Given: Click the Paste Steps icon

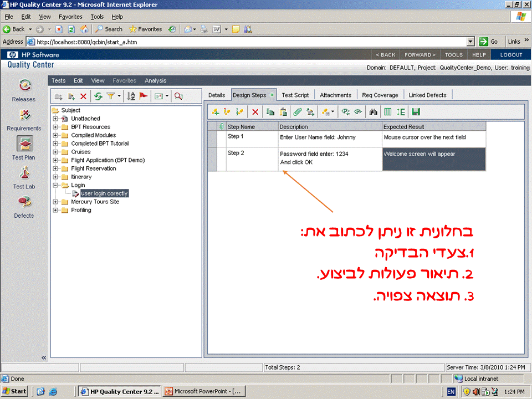Looking at the screenshot, I should click(283, 112).
